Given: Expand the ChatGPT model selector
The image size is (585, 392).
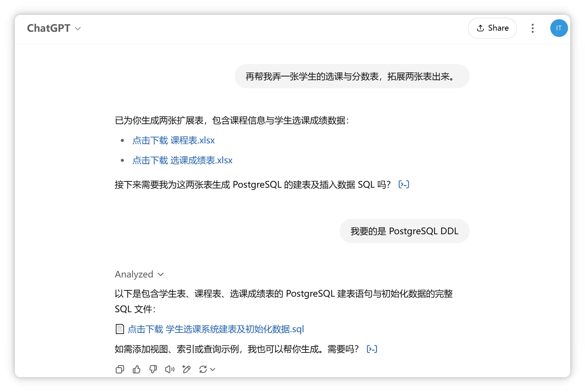Looking at the screenshot, I should [x=54, y=28].
